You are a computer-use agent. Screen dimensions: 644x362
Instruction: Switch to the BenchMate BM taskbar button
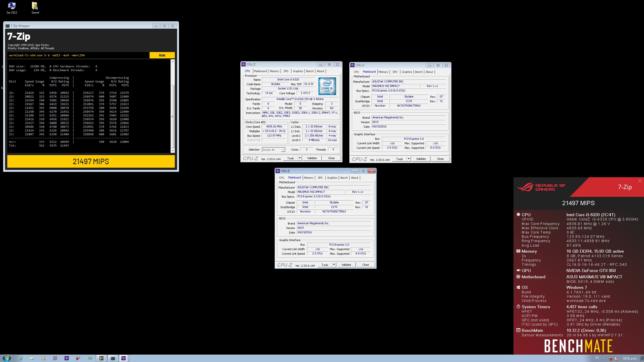pos(101,358)
